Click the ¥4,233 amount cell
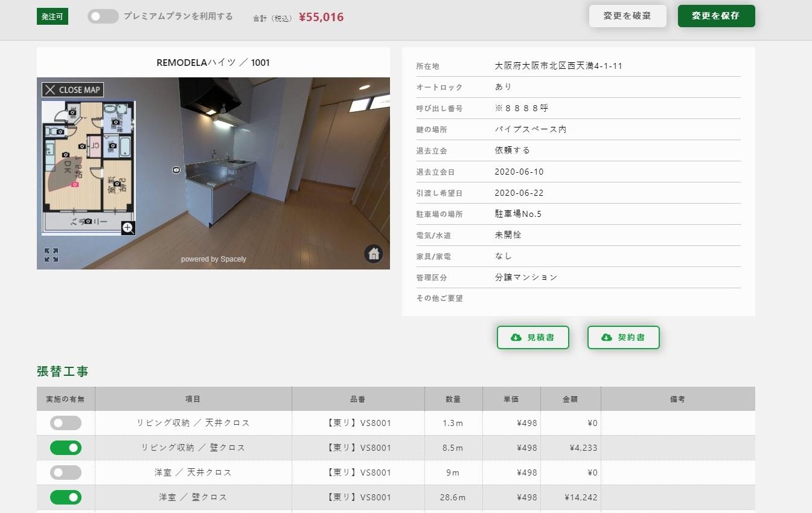Screen dimensions: 812x513 pyautogui.click(x=571, y=448)
